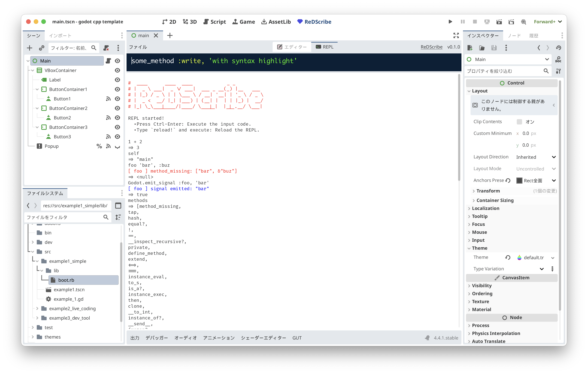The height and width of the screenshot is (374, 588).
Task: Instantiate a child scene via link icon
Action: point(42,48)
